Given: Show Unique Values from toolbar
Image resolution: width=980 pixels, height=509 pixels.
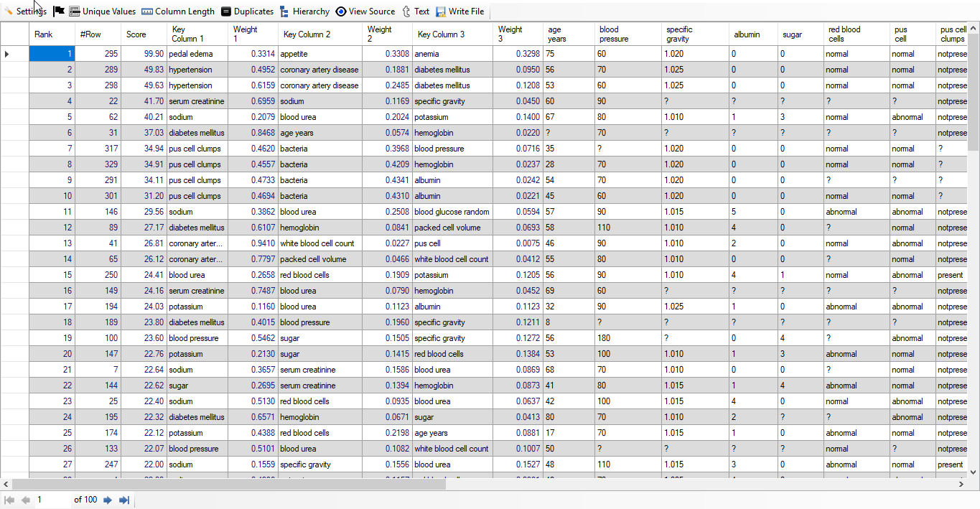Looking at the screenshot, I should click(102, 11).
